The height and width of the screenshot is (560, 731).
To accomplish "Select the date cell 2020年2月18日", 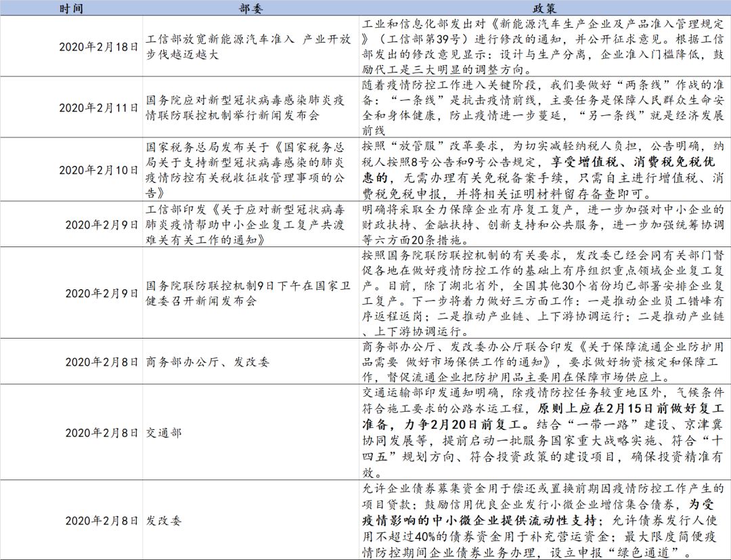I will 99,47.
